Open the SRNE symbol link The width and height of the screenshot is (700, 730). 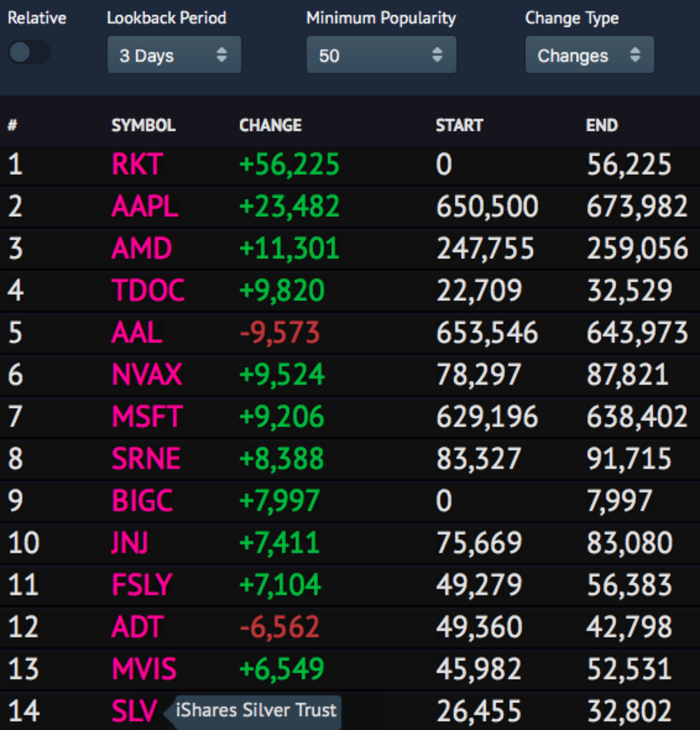click(146, 459)
